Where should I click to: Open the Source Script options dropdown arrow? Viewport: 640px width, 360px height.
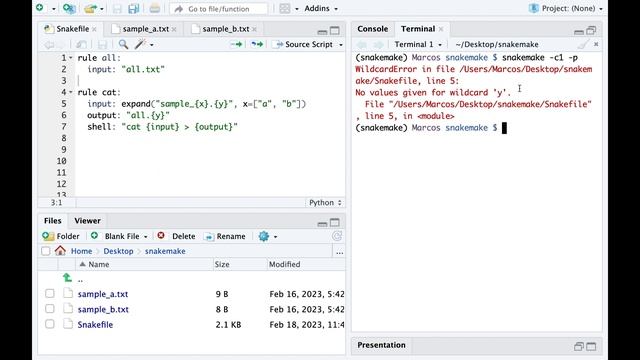(x=340, y=45)
